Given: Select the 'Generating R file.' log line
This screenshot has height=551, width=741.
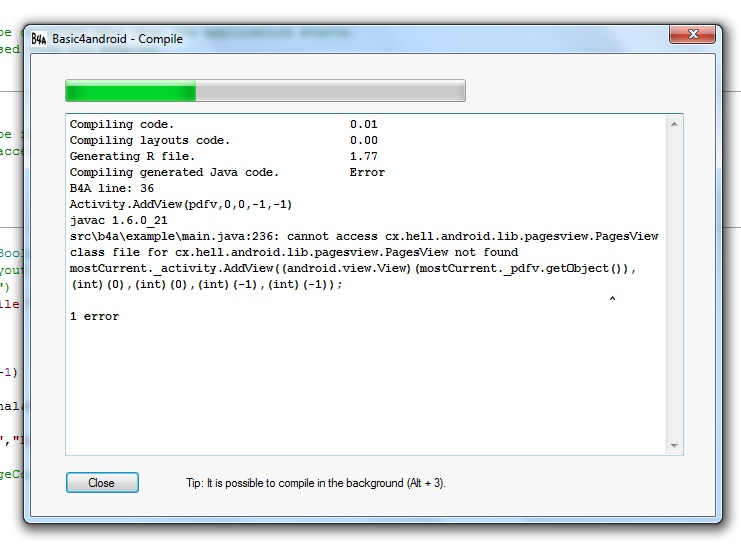Looking at the screenshot, I should (132, 156).
